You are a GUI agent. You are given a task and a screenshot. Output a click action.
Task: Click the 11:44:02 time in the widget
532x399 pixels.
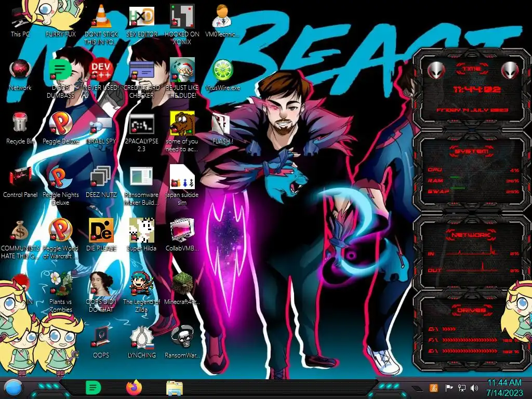click(x=477, y=89)
